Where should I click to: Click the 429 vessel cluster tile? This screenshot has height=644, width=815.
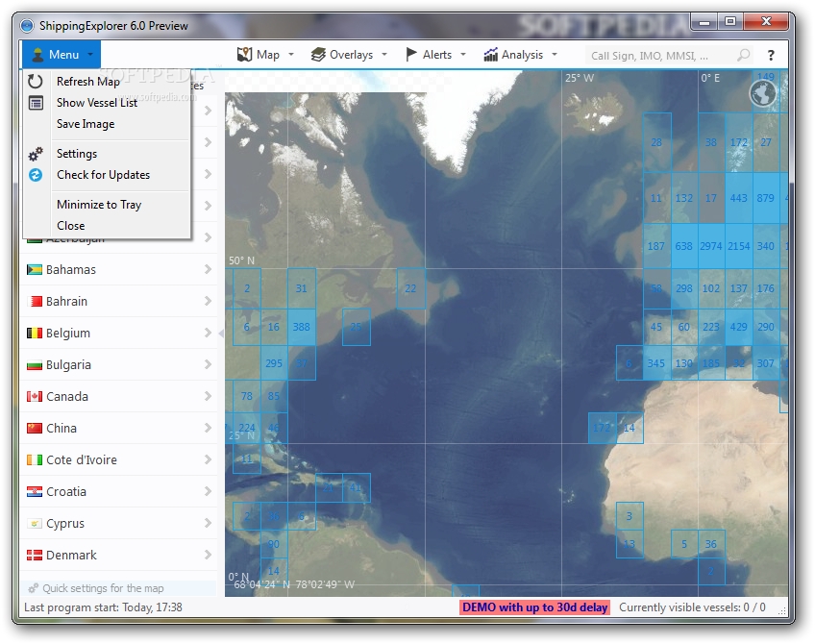coord(738,327)
